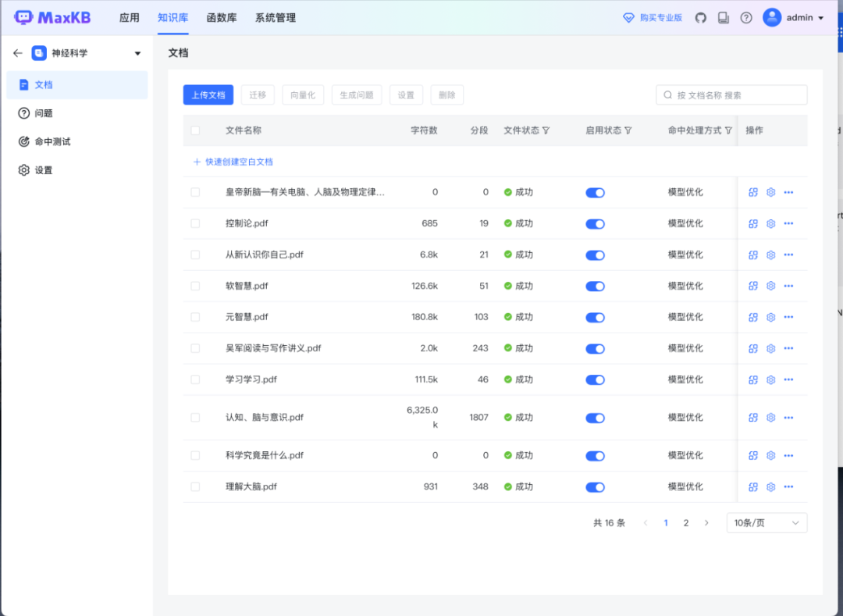Open the file name 认知、脑与意识.pdf

click(x=265, y=418)
